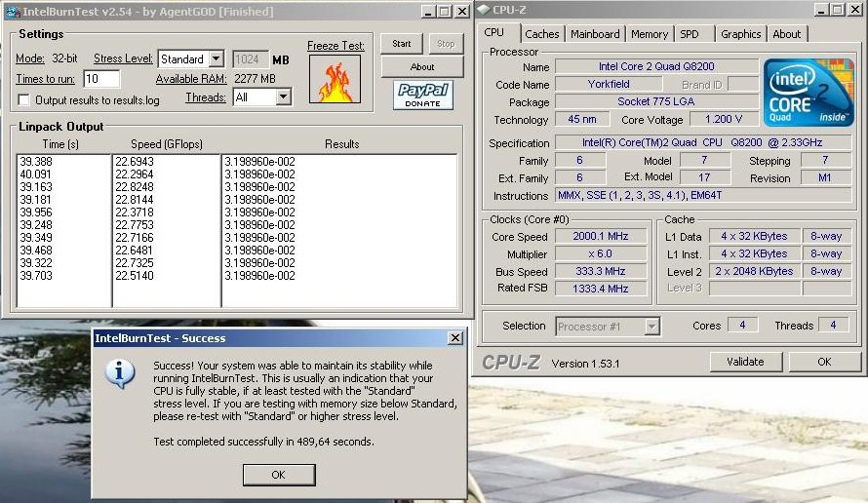
Task: Open the Stress Level dropdown
Action: point(217,58)
